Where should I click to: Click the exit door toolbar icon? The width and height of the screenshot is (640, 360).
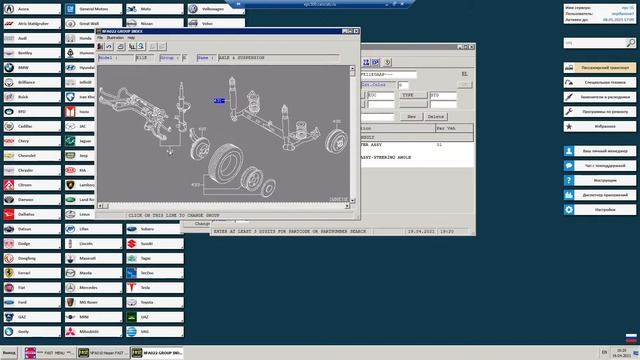tap(100, 47)
